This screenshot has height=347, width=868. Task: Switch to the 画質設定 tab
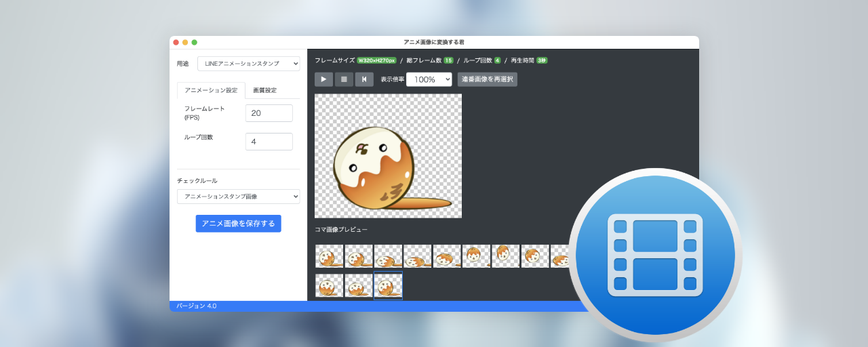click(x=264, y=90)
